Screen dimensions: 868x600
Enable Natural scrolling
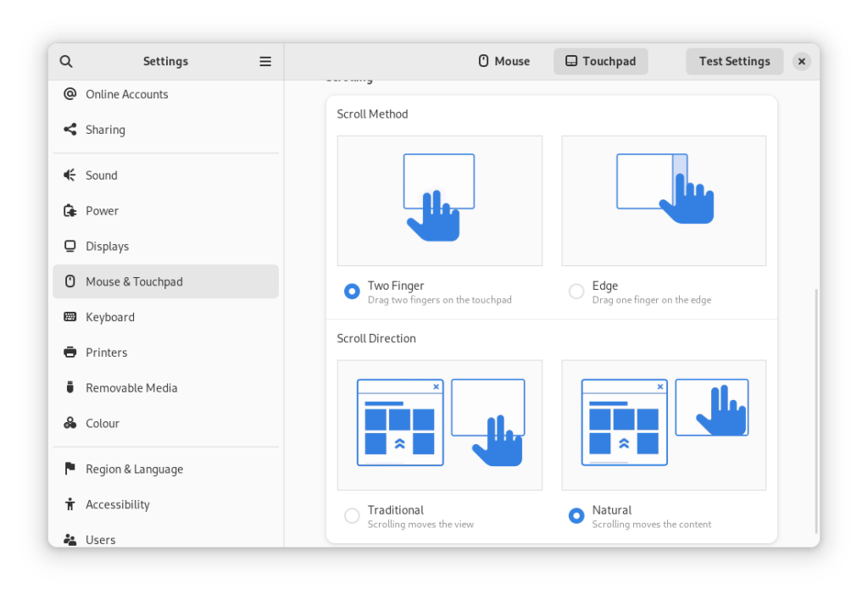click(x=576, y=515)
